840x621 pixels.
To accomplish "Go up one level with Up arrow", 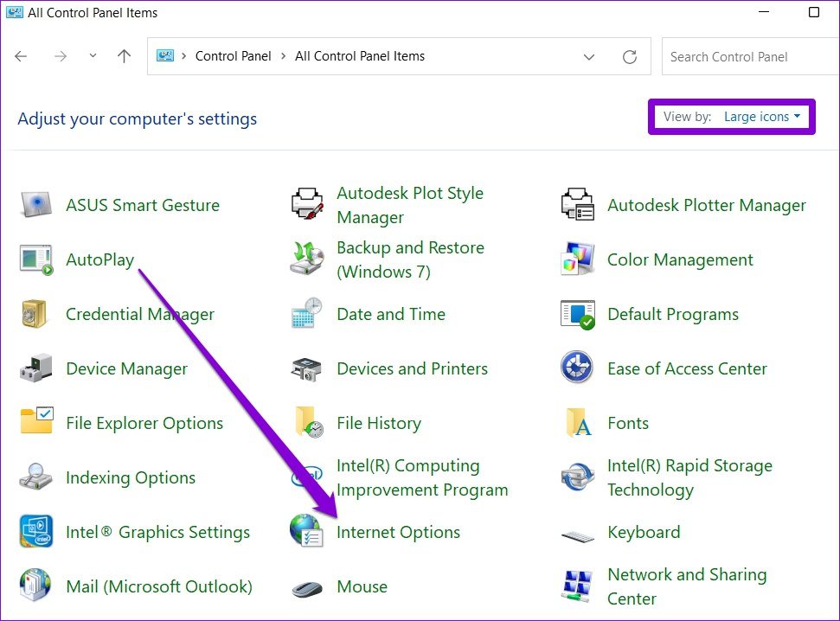I will 124,56.
